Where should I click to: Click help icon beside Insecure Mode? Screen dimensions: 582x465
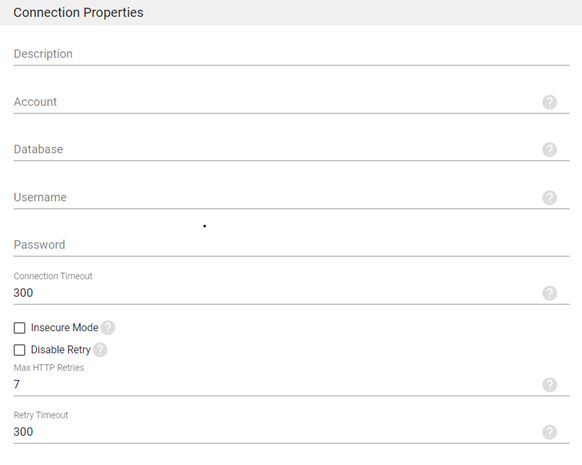(108, 328)
